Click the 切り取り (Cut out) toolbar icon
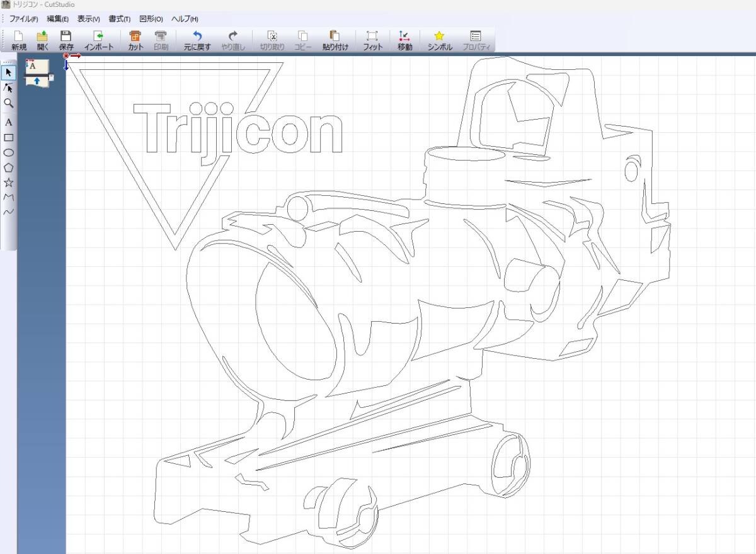This screenshot has width=756, height=554. (272, 40)
